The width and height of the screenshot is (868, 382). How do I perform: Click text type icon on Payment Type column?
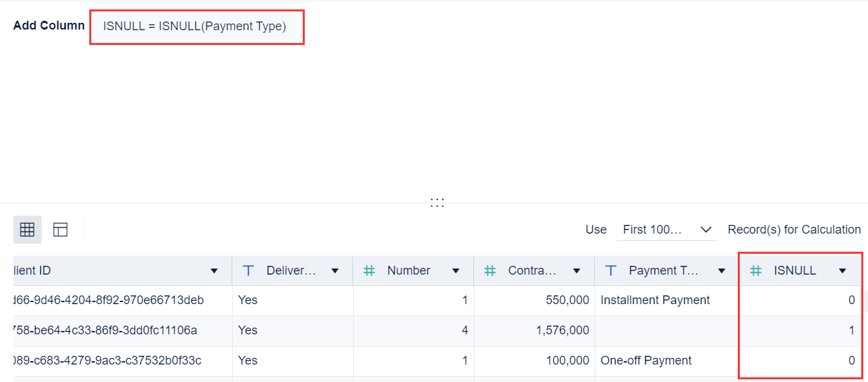tap(611, 271)
